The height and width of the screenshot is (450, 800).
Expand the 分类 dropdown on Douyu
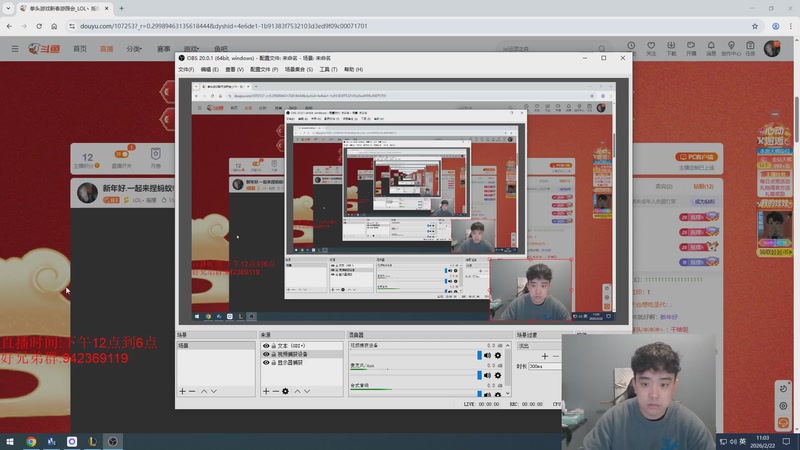click(134, 49)
